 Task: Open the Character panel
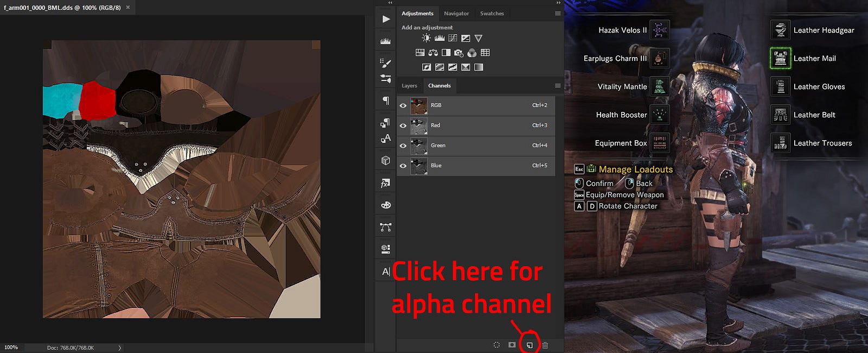tap(386, 272)
